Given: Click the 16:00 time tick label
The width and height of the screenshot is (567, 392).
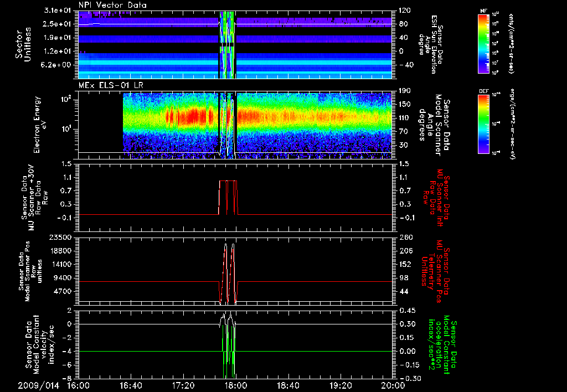Looking at the screenshot, I should pos(79,385).
